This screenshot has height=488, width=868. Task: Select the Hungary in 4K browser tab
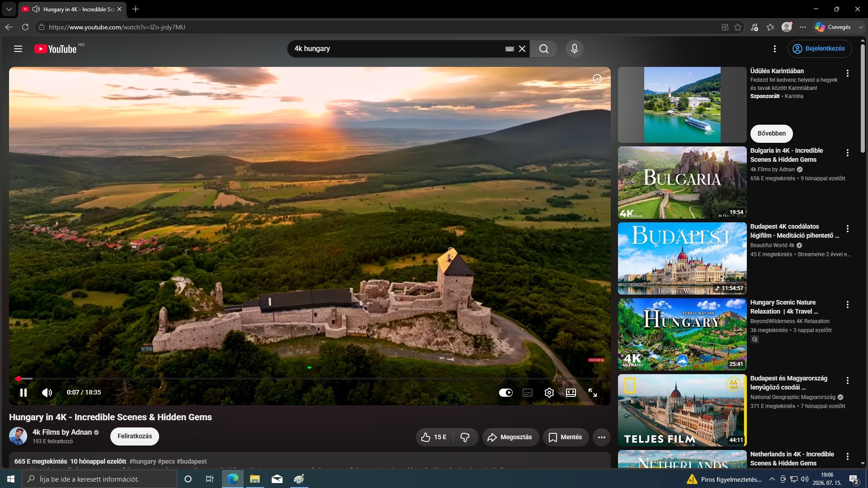72,9
